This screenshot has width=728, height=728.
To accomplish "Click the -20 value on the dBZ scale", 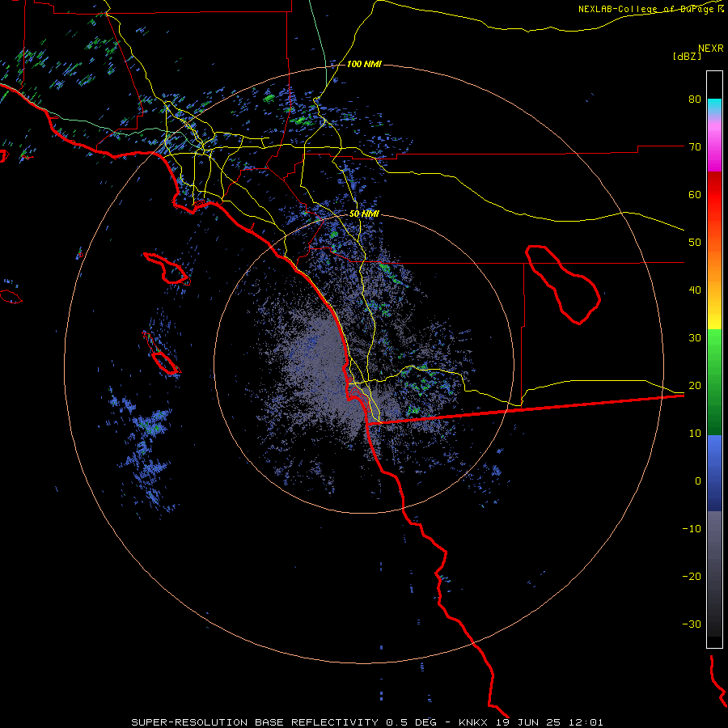I will pyautogui.click(x=692, y=577).
